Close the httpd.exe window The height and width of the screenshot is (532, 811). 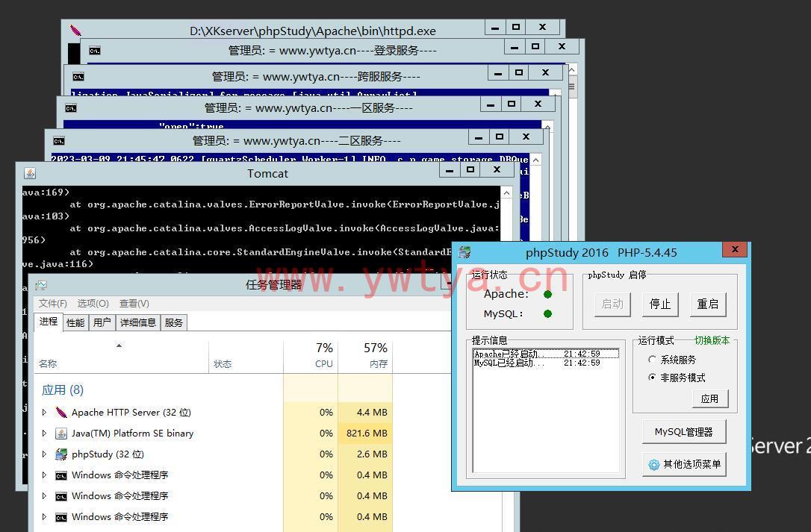click(543, 28)
